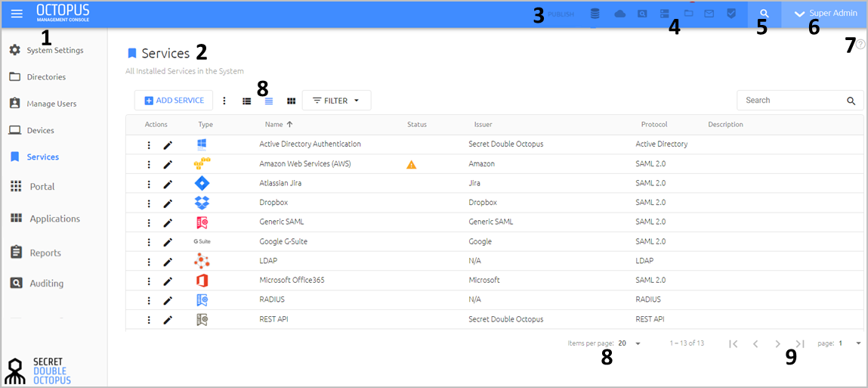
Task: Edit the Dropbox service with pencil icon
Action: [168, 203]
